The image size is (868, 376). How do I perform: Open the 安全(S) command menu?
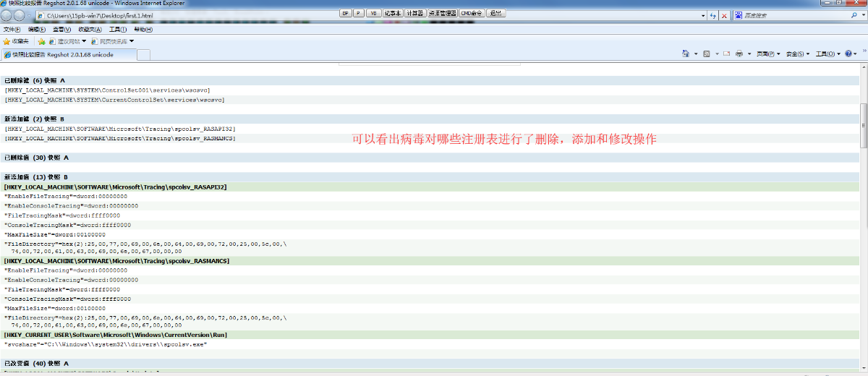(x=798, y=54)
